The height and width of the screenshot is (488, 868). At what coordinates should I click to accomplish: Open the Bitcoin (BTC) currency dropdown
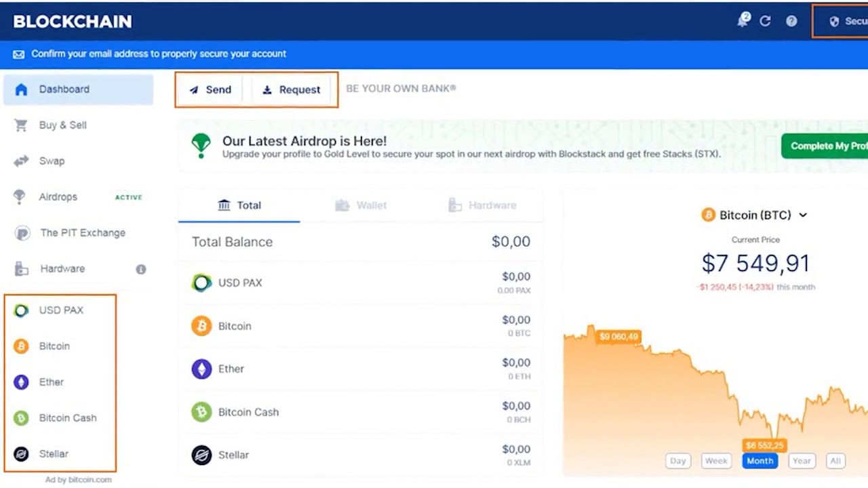coord(755,215)
